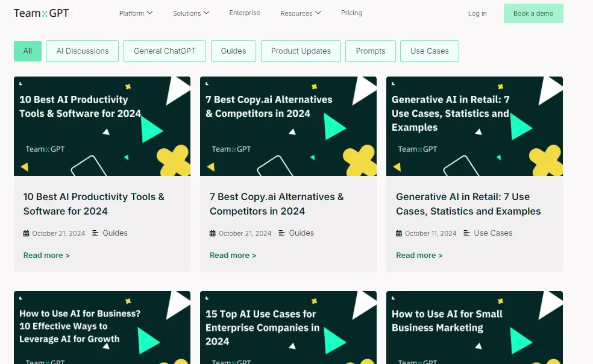The height and width of the screenshot is (364, 593).
Task: Click the 7 Best Copy.ai Alternatives title
Action: (x=277, y=204)
